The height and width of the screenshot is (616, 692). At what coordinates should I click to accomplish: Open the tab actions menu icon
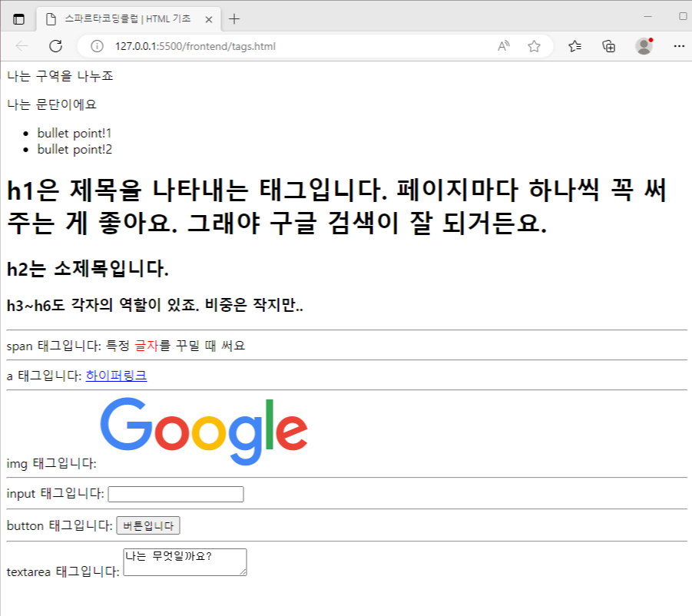tap(18, 19)
